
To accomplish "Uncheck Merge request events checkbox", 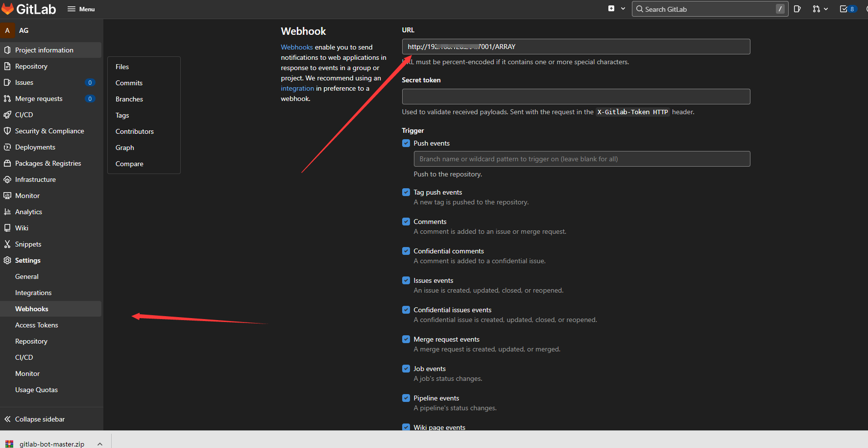I will coord(406,339).
